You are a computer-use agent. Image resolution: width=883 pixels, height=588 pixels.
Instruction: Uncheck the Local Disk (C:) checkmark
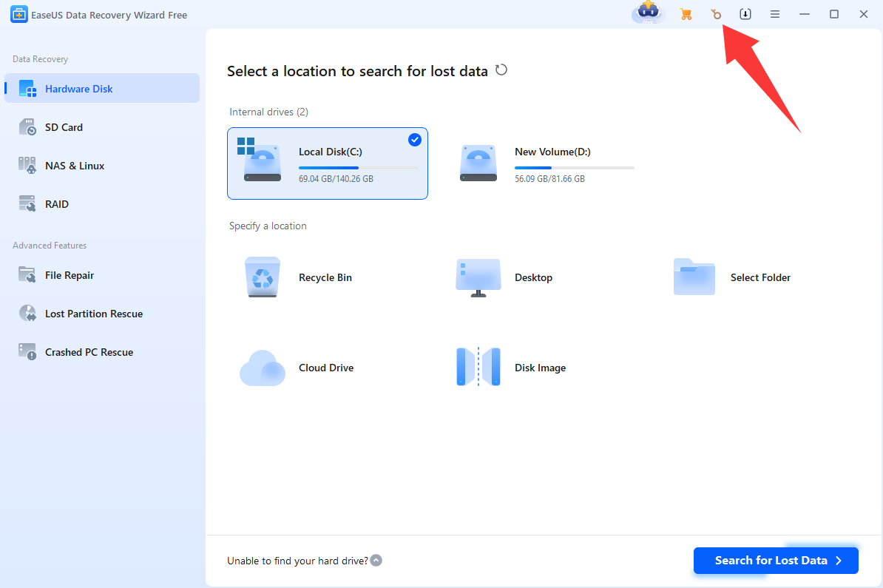click(415, 140)
